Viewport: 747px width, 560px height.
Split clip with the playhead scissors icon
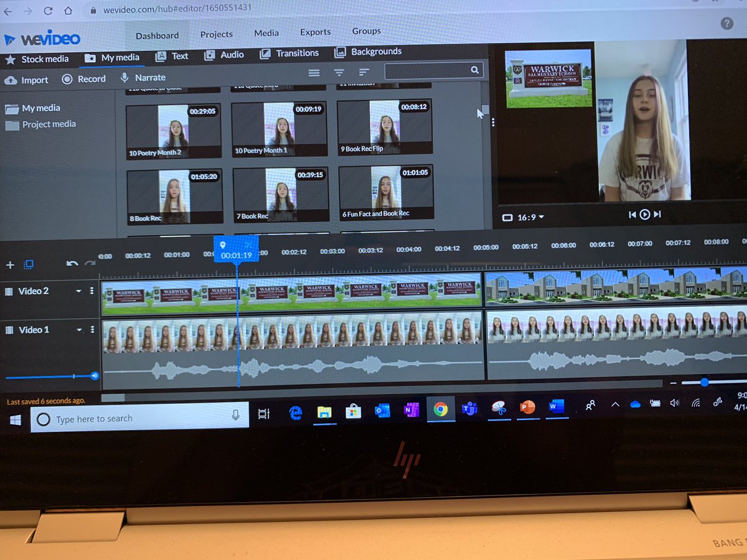248,245
